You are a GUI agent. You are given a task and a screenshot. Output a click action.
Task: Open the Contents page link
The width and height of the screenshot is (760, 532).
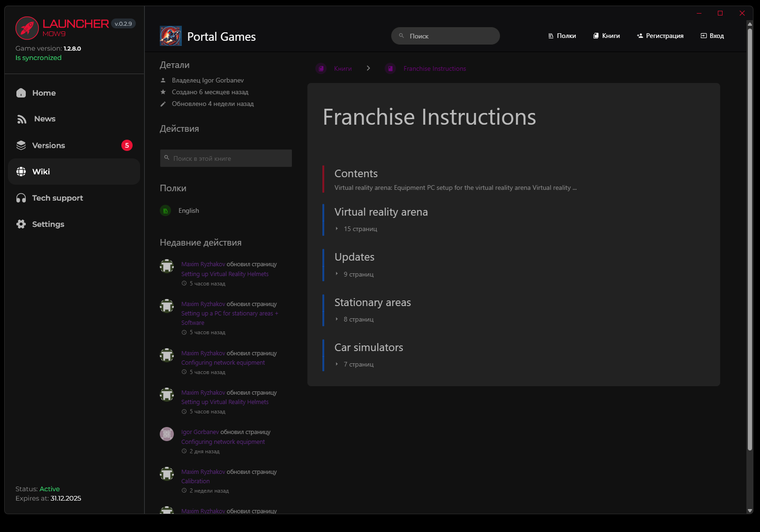click(x=356, y=173)
